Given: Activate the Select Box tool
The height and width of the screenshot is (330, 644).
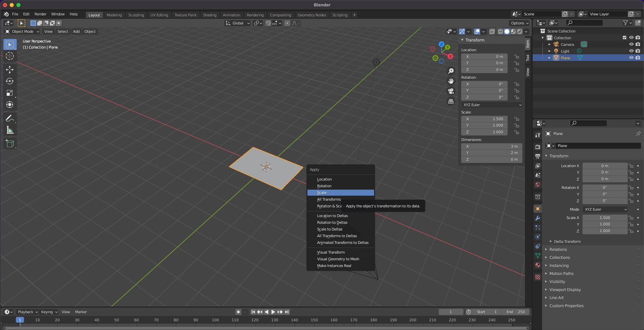Looking at the screenshot, I should pos(10,44).
